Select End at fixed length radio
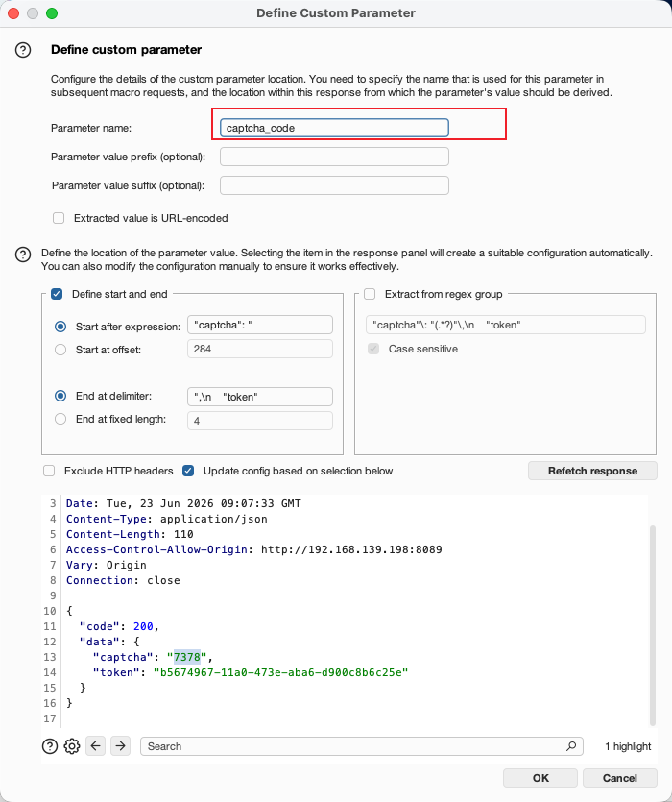Image resolution: width=672 pixels, height=802 pixels. 60,419
